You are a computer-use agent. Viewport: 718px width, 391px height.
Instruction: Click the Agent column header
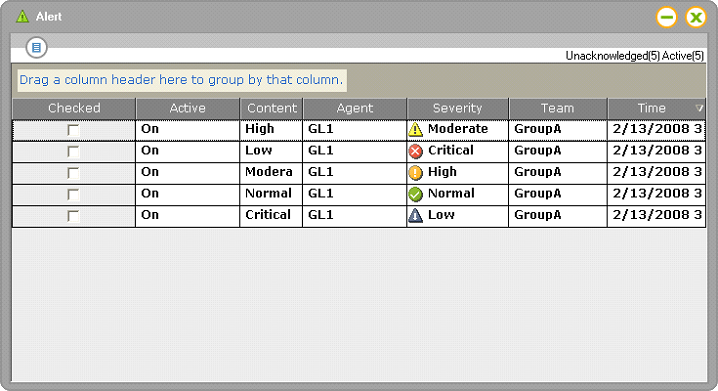click(355, 109)
